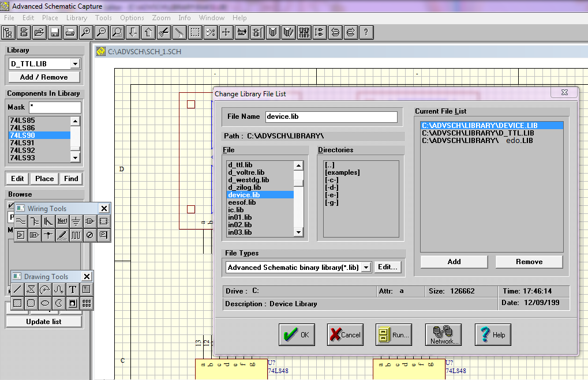Click the Add / Remove library button
The height and width of the screenshot is (380, 588).
(44, 77)
